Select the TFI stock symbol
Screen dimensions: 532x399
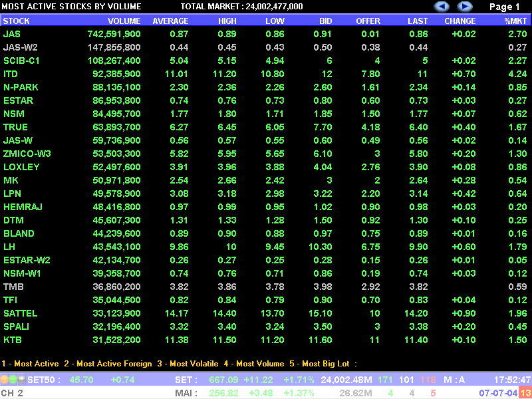pyautogui.click(x=10, y=300)
